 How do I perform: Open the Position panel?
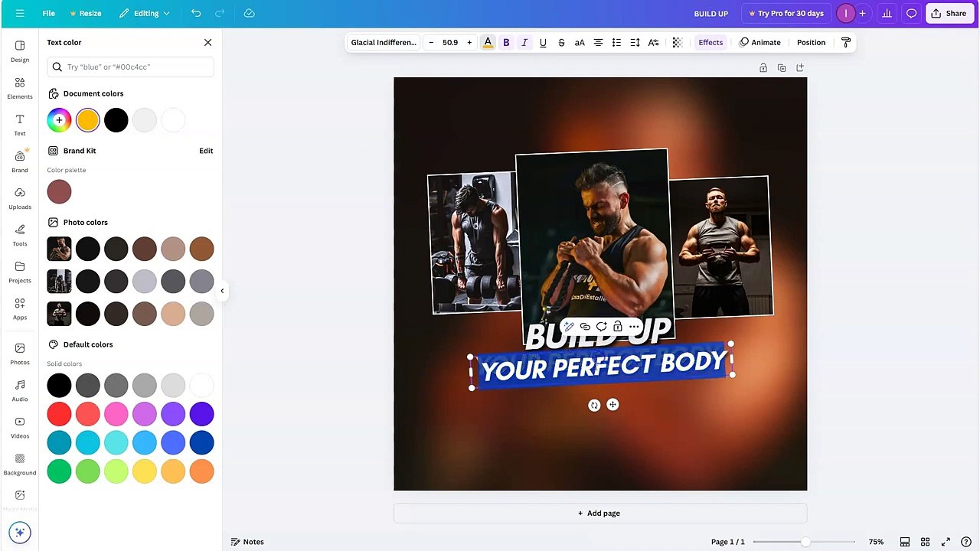point(811,42)
